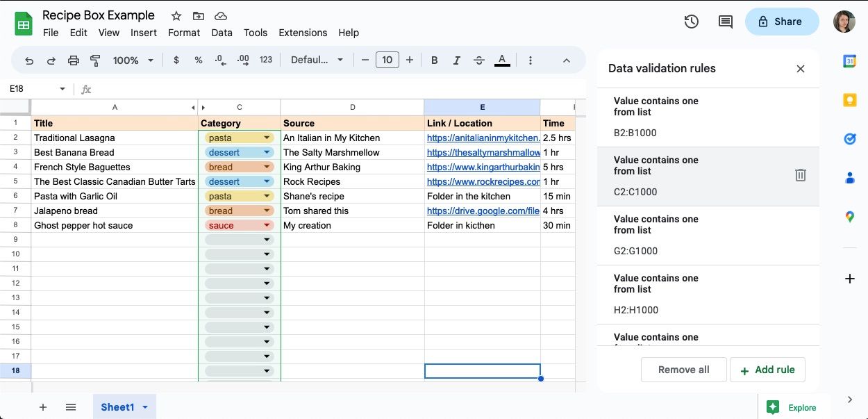This screenshot has width=868, height=419.
Task: Open the text color picker
Action: tap(502, 60)
